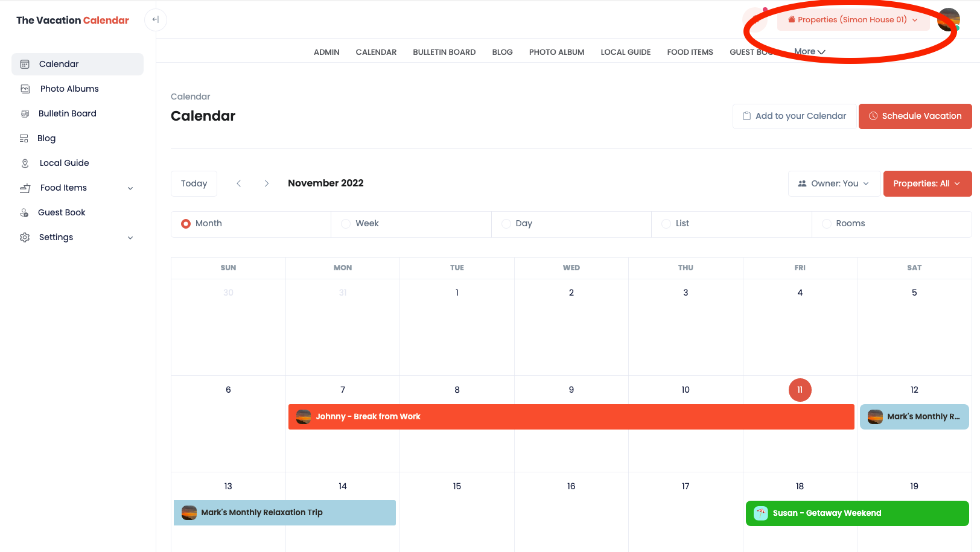
Task: Select the Day view radio button
Action: [506, 224]
